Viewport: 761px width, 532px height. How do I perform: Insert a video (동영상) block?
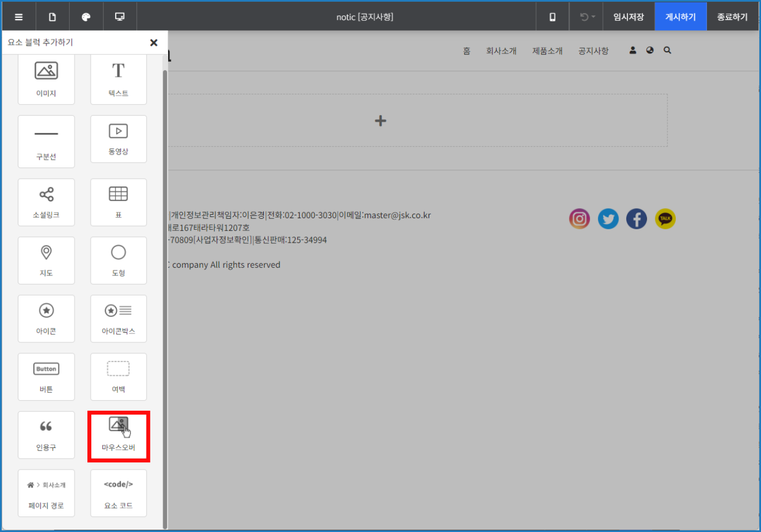(x=119, y=139)
